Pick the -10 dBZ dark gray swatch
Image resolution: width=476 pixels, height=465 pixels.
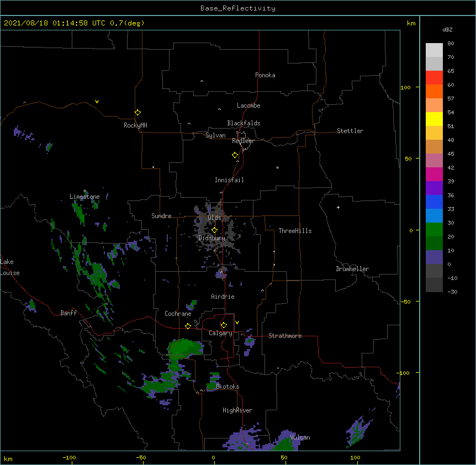[x=434, y=285]
